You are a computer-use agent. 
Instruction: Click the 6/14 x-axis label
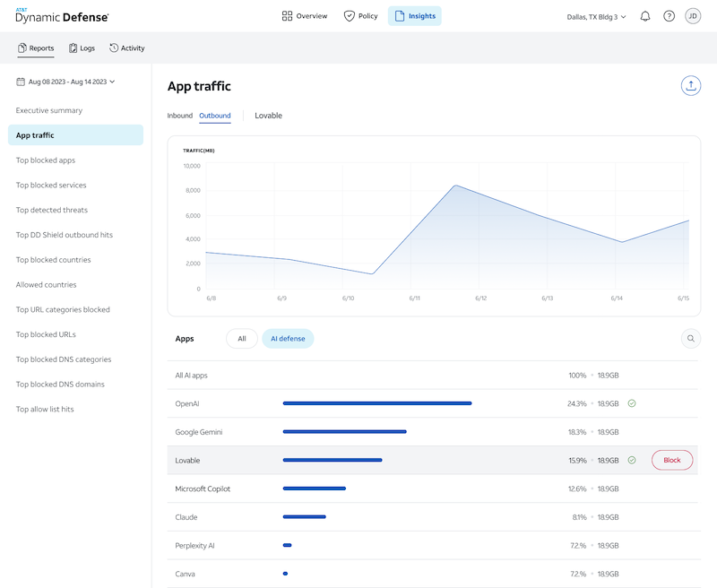[617, 298]
